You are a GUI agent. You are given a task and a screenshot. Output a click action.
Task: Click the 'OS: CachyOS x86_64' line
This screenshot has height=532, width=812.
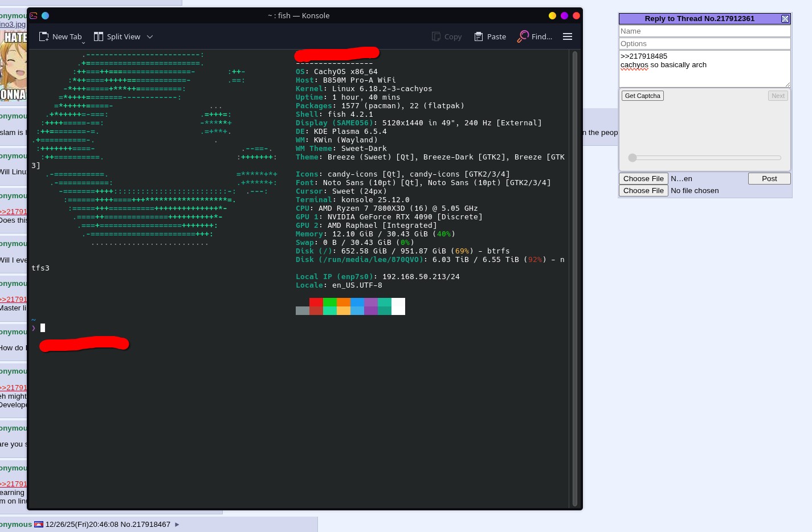[337, 72]
